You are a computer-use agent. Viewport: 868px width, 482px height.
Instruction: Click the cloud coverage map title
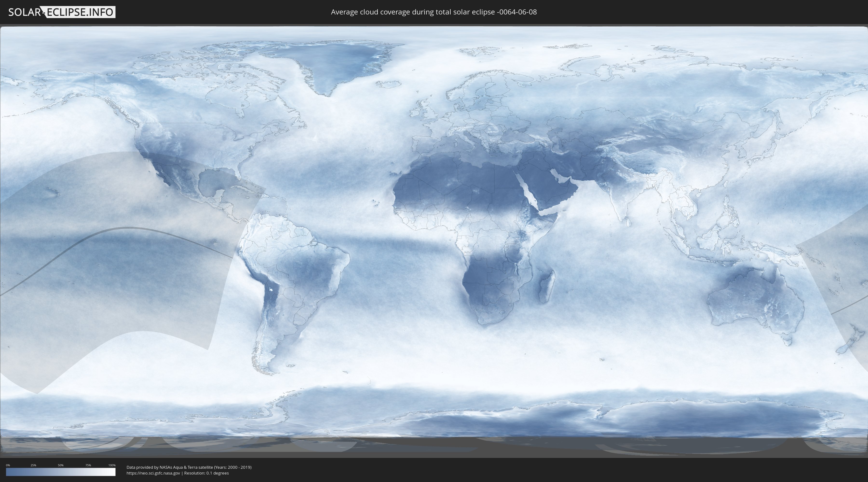pyautogui.click(x=434, y=12)
